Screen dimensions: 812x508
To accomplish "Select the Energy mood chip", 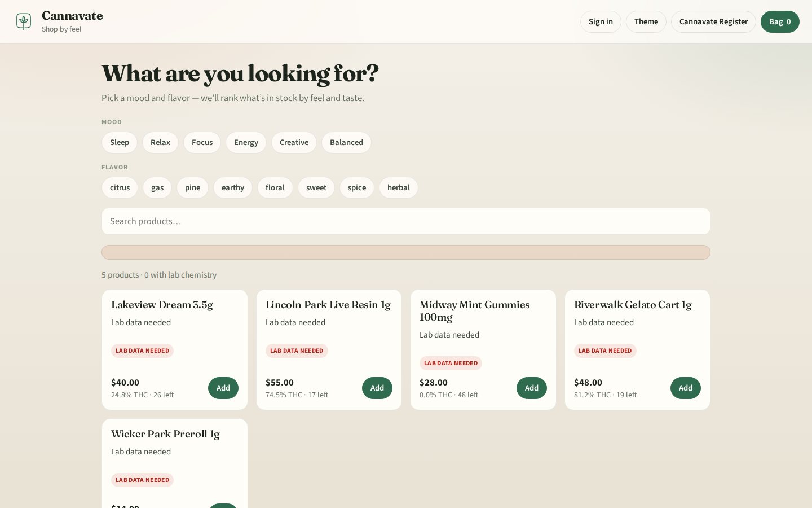I will pyautogui.click(x=246, y=142).
